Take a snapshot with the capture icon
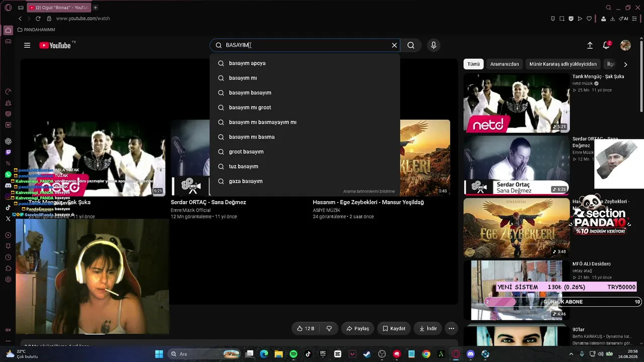The width and height of the screenshot is (644, 362). click(562, 19)
